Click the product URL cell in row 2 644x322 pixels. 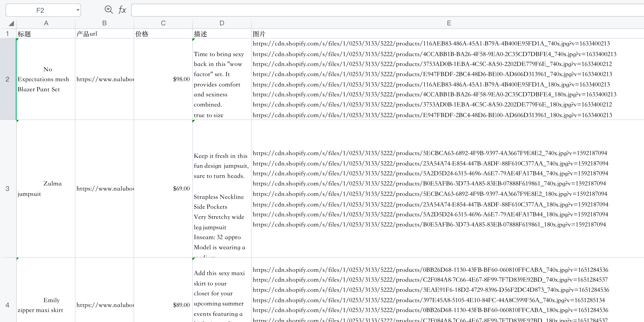pyautogui.click(x=105, y=79)
